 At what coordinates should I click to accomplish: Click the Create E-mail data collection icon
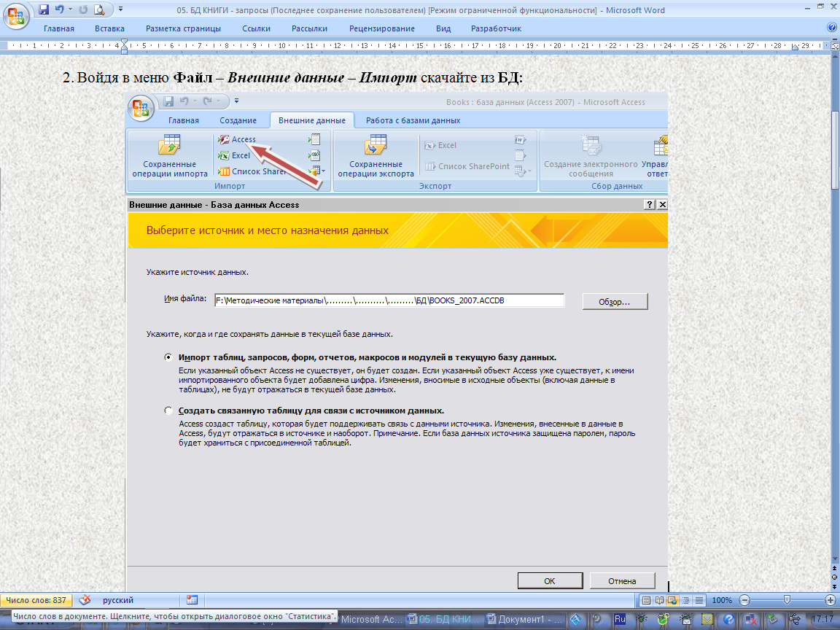[591, 146]
